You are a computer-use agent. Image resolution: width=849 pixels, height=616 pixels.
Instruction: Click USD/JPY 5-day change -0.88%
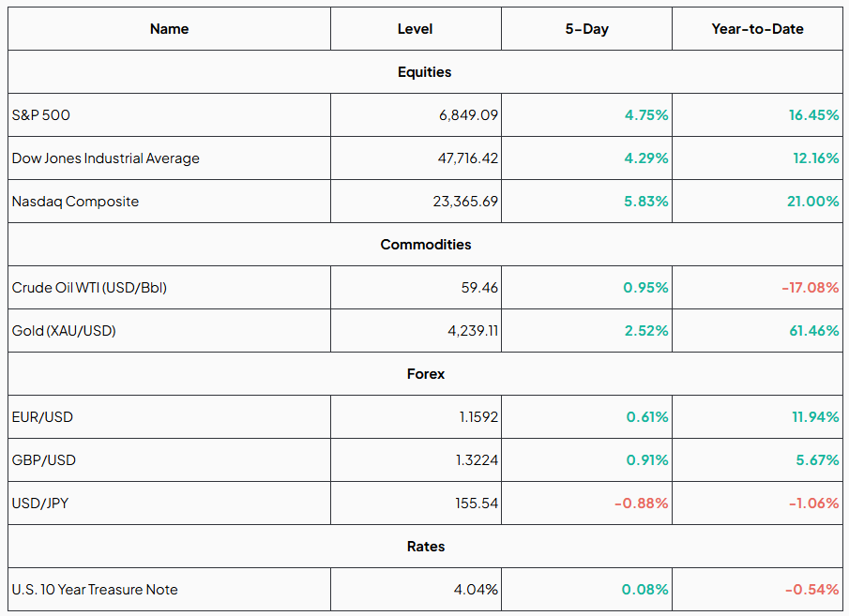[x=641, y=503]
